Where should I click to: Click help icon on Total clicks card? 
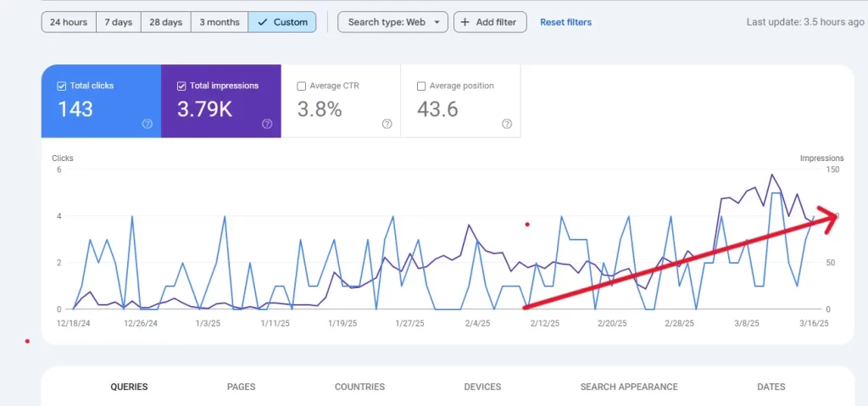tap(147, 124)
